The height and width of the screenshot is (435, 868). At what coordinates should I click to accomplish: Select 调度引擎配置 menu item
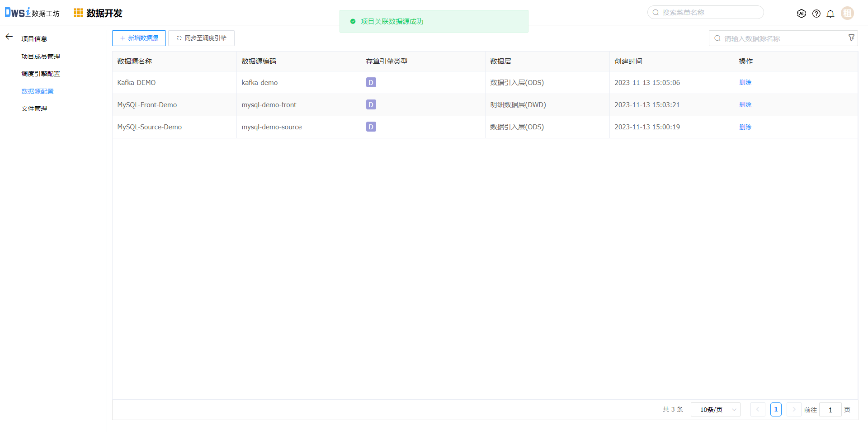[41, 74]
